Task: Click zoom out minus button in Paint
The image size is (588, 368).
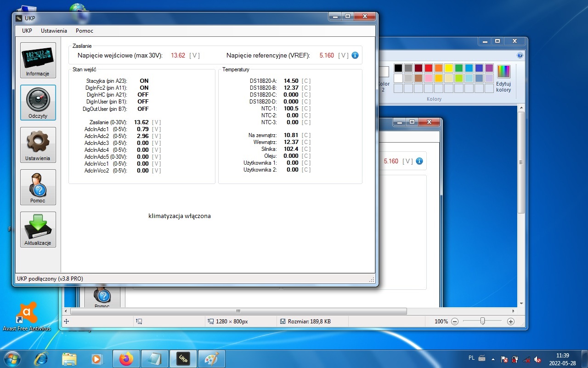Action: pyautogui.click(x=454, y=322)
